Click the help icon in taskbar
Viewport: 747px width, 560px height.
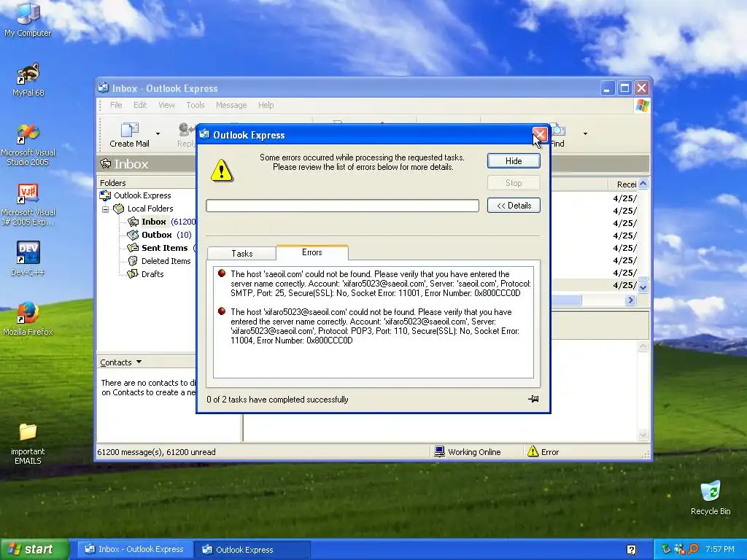click(632, 550)
